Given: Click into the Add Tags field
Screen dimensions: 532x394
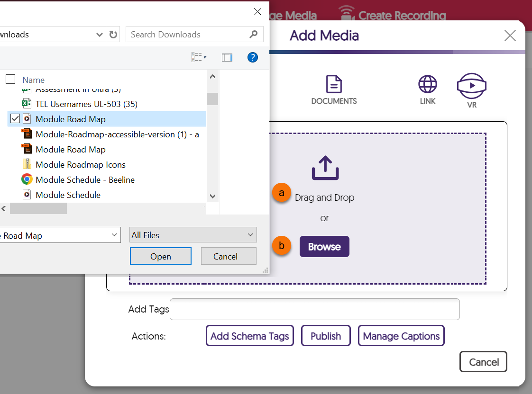Looking at the screenshot, I should [314, 309].
